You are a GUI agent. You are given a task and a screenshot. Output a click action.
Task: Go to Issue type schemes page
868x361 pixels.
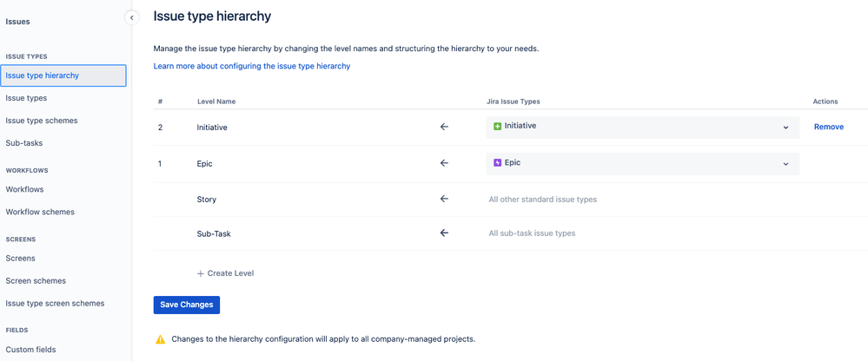[42, 121]
